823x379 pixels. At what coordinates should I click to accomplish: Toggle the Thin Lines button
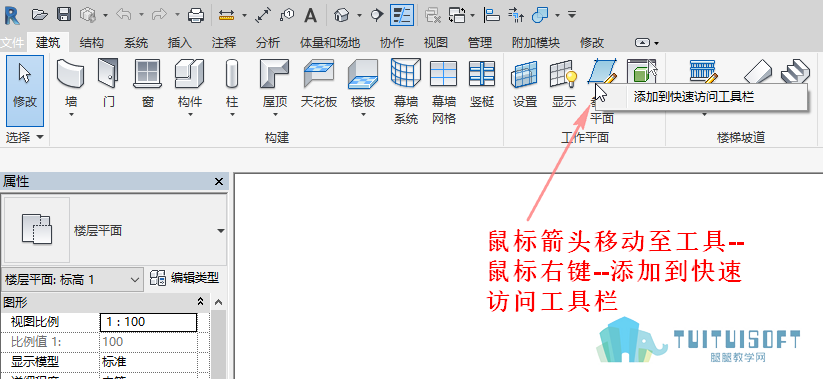(402, 15)
